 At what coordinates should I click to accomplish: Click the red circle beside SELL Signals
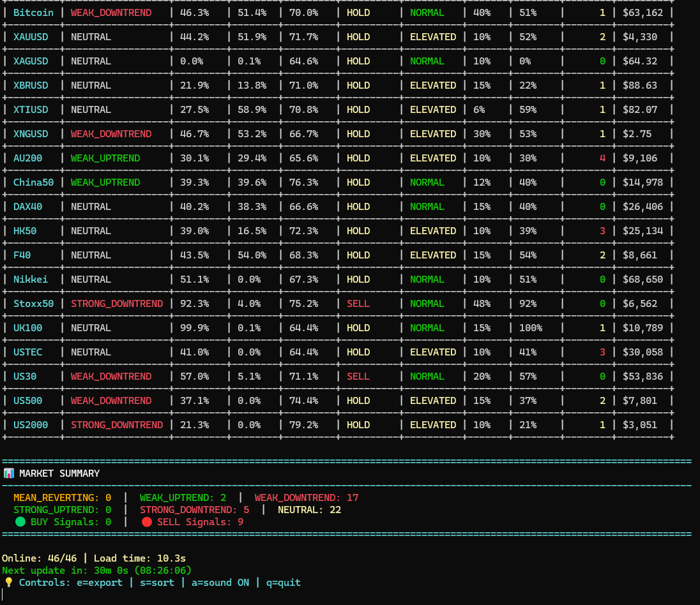pos(146,522)
